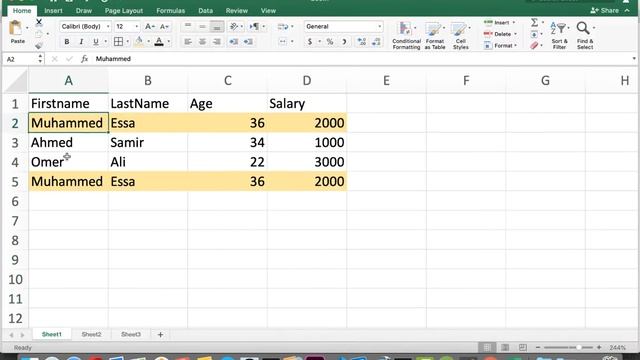Open Conditional Formatting menu
The height and width of the screenshot is (360, 640).
[406, 36]
